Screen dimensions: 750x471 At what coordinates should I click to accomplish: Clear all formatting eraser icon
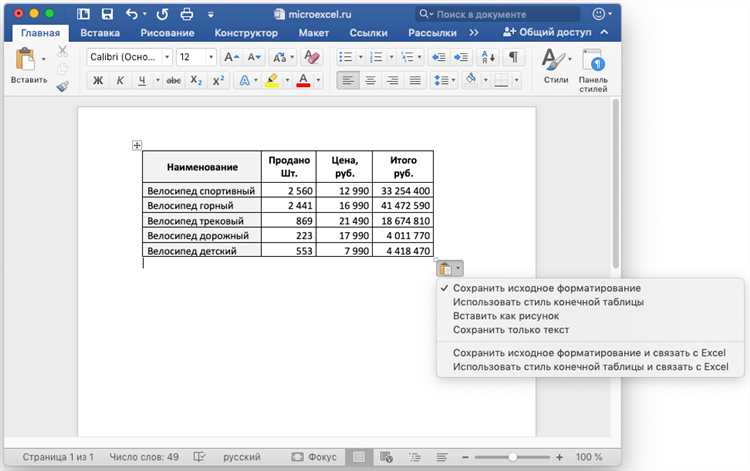click(311, 57)
